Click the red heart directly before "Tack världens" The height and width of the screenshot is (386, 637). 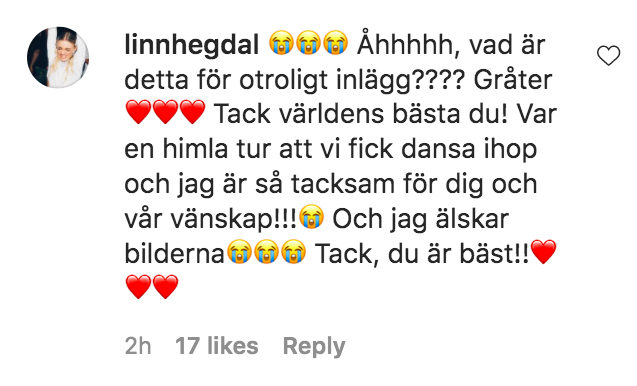pos(193,112)
